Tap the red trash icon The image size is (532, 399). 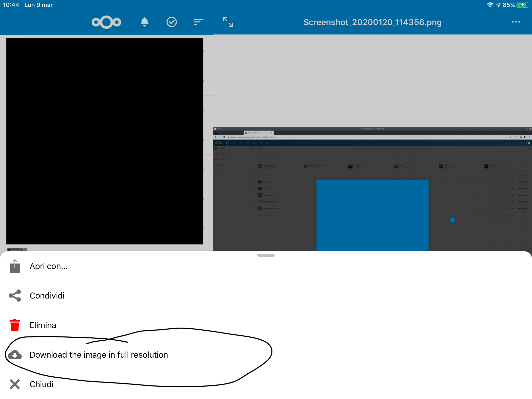pyautogui.click(x=15, y=325)
